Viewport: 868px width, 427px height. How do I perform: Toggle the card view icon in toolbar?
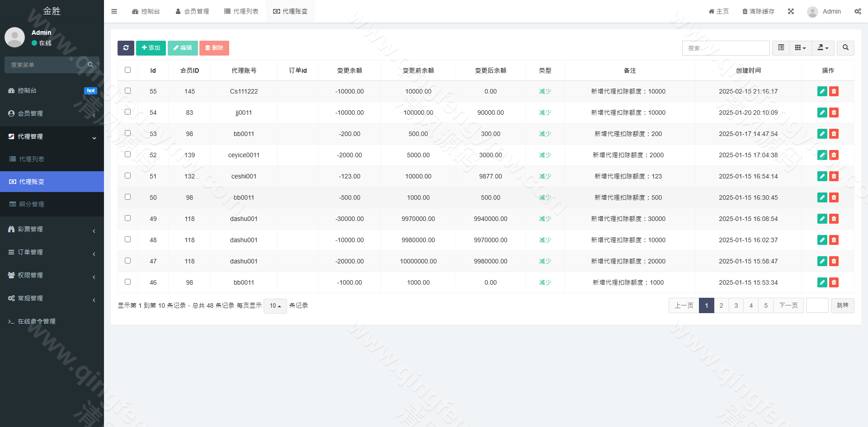coord(781,48)
